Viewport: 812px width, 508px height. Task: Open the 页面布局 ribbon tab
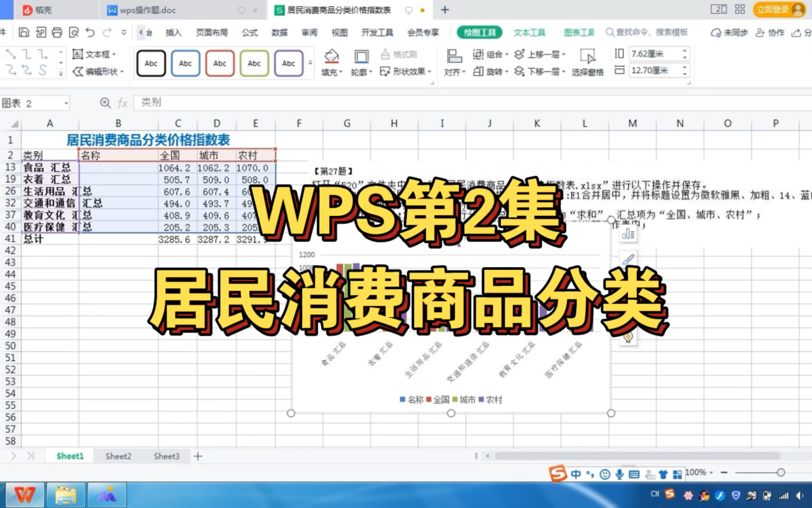[211, 32]
